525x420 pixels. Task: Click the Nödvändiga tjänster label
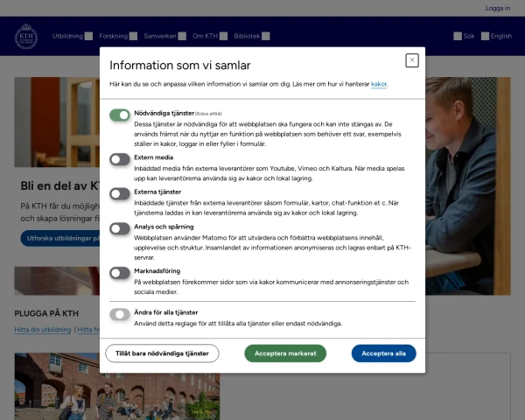pyautogui.click(x=164, y=113)
